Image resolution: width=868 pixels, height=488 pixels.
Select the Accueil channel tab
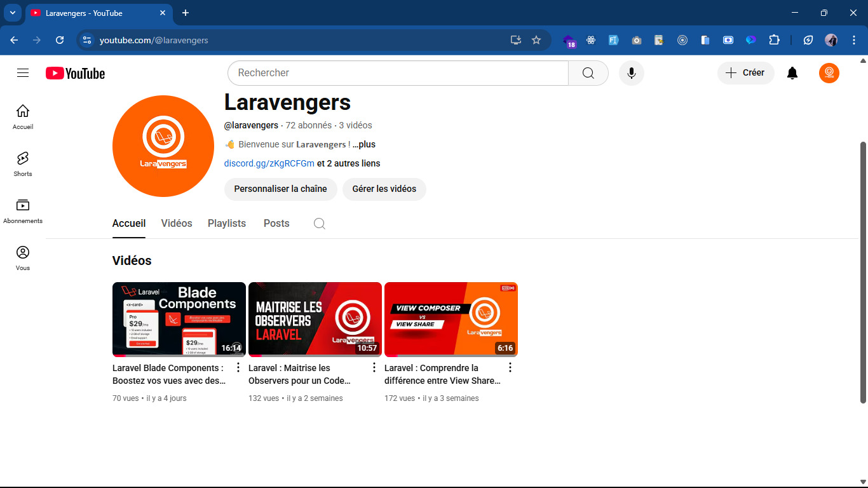point(129,224)
